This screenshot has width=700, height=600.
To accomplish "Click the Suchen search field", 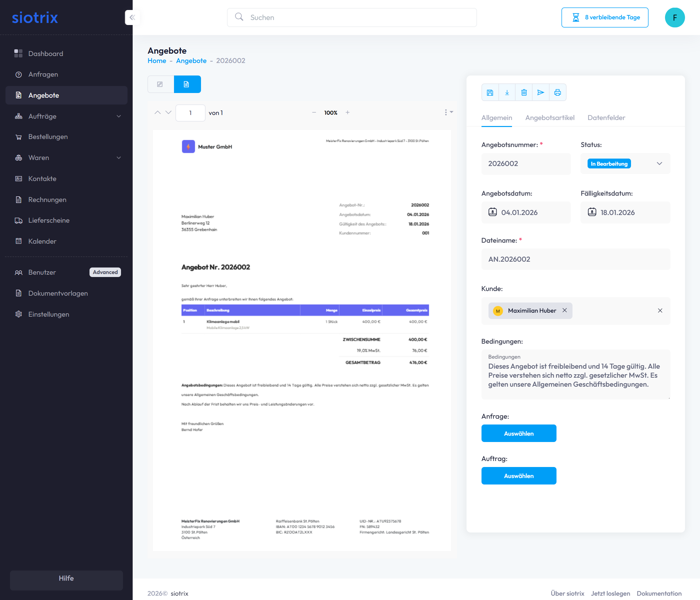I will click(351, 18).
